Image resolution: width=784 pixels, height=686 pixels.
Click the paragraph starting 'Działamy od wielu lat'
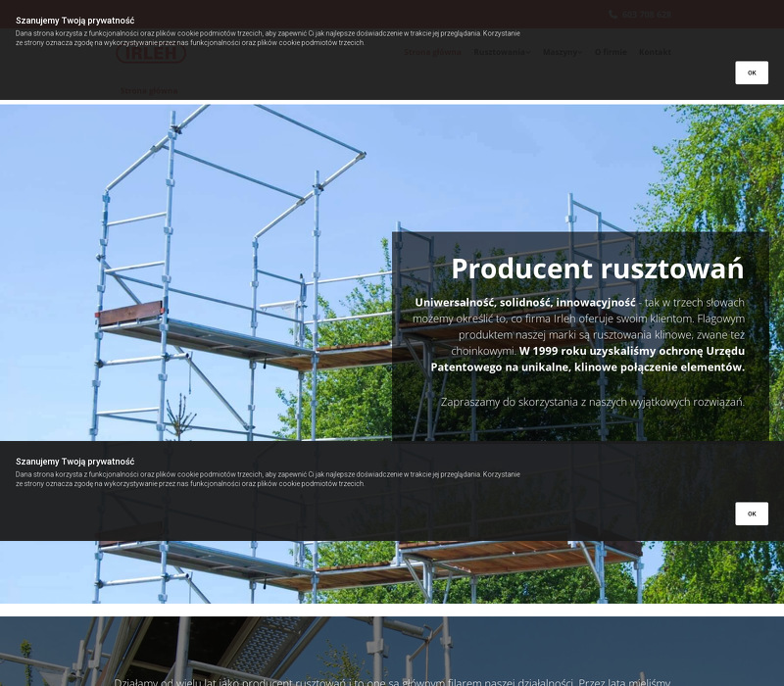click(x=392, y=681)
